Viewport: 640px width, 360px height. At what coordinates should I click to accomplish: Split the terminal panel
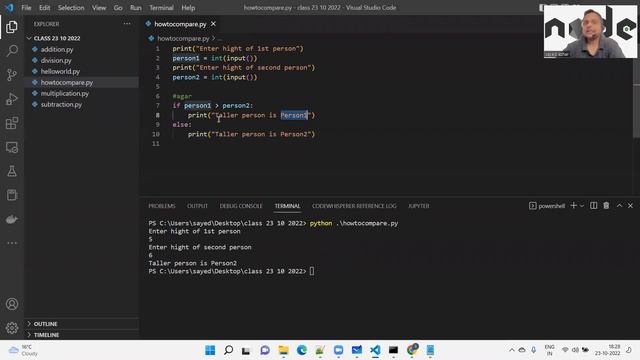[x=593, y=206]
